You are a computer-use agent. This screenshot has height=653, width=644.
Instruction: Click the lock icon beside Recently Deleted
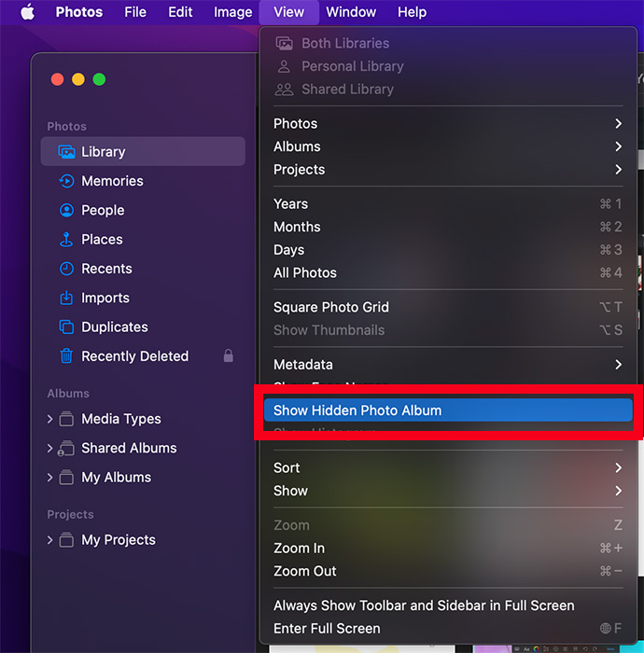tap(229, 355)
